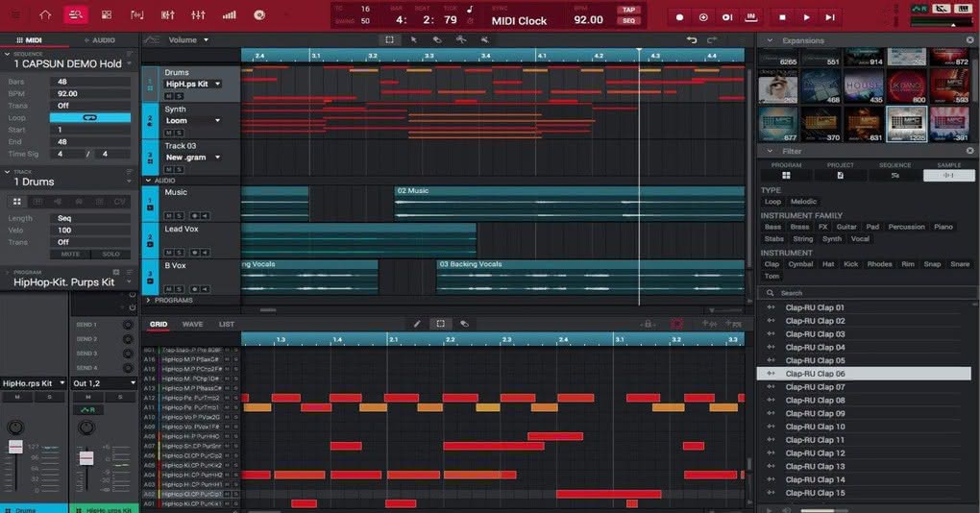The height and width of the screenshot is (513, 980).
Task: Open the Out 1,2 output dropdown
Action: [x=104, y=383]
